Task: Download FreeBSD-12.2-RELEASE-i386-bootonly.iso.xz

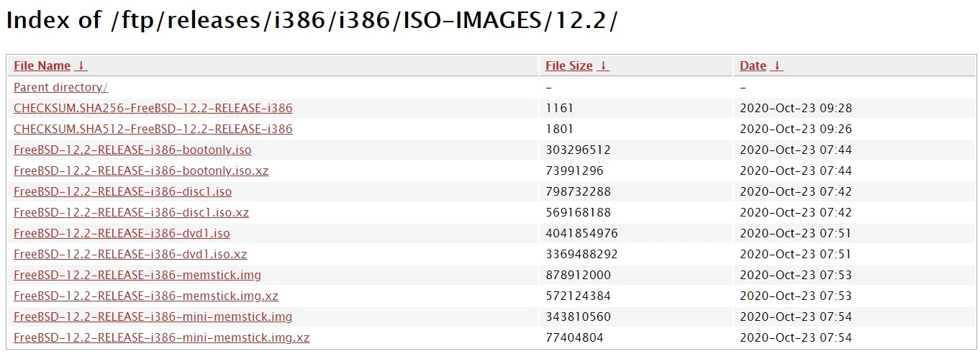Action: [141, 170]
